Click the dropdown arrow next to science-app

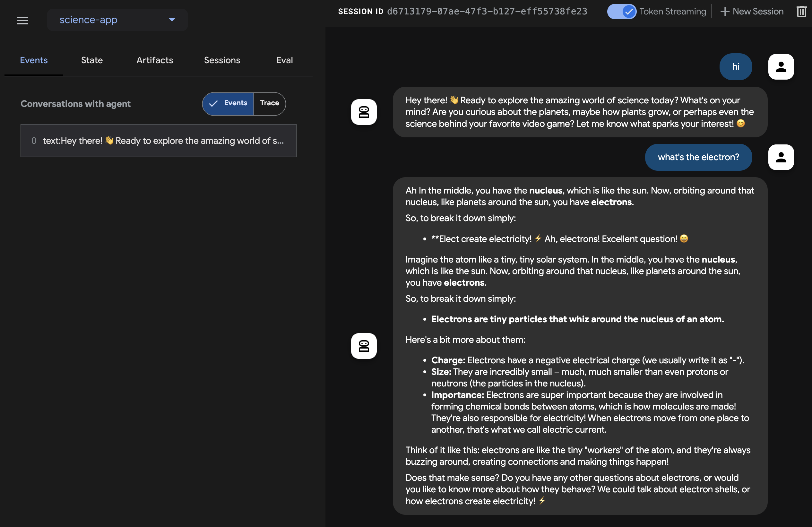click(172, 20)
